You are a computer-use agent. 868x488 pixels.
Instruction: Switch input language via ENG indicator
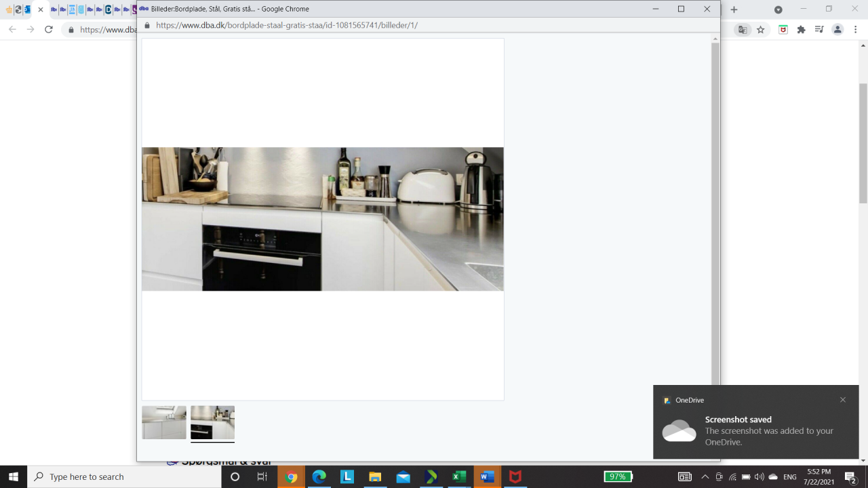pyautogui.click(x=790, y=477)
